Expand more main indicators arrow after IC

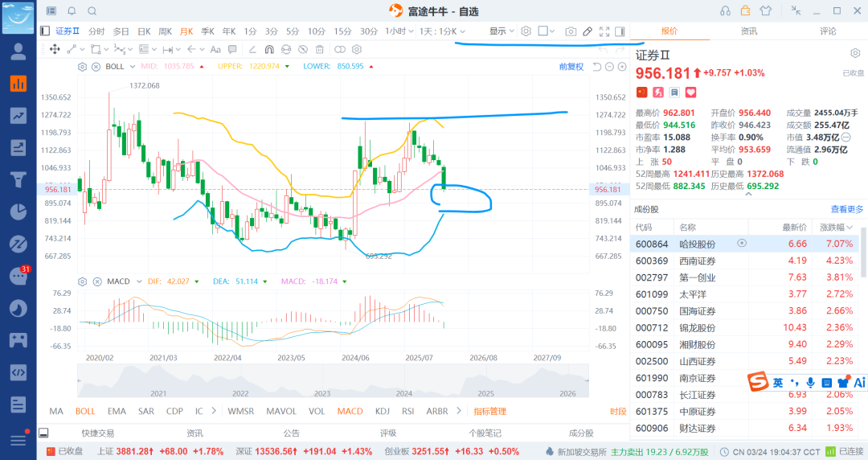click(215, 411)
